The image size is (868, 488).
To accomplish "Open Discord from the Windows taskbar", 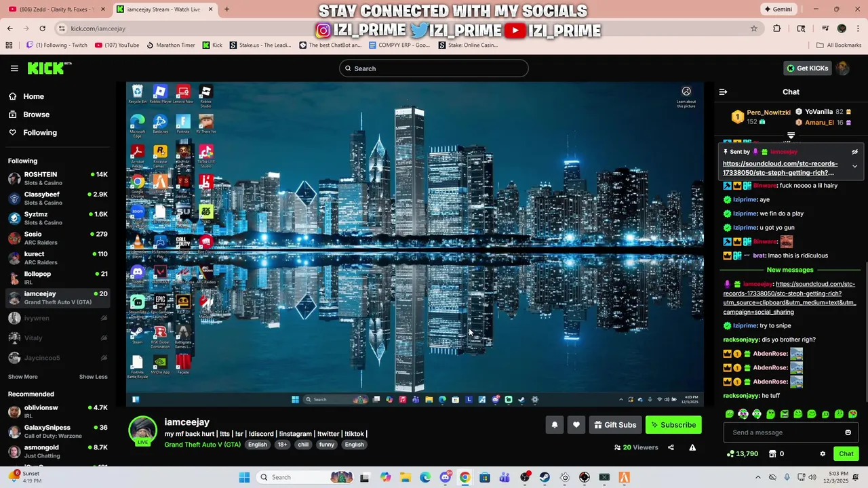I will pos(445,477).
